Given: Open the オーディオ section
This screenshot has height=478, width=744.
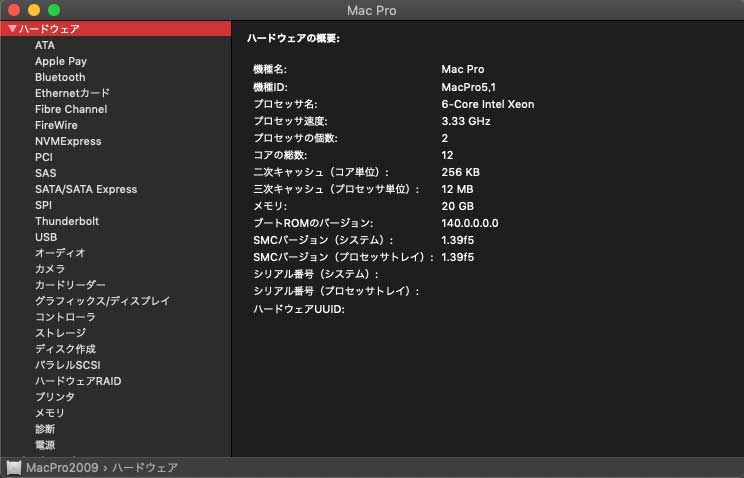Looking at the screenshot, I should tap(60, 253).
